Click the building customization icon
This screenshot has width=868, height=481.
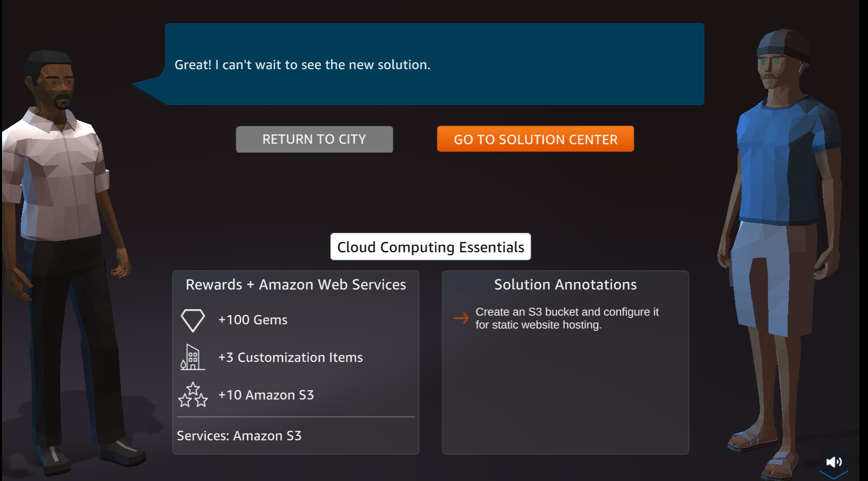193,357
